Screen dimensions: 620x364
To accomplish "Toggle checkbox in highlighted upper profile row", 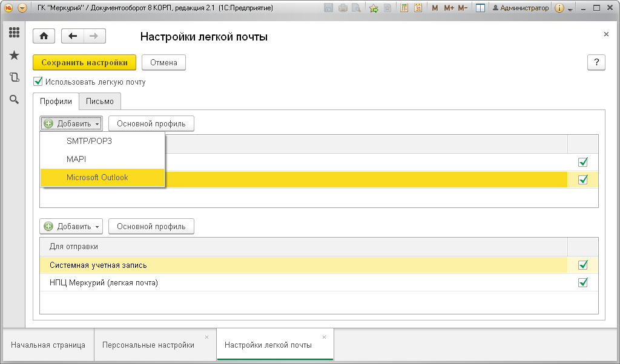I will click(x=583, y=180).
